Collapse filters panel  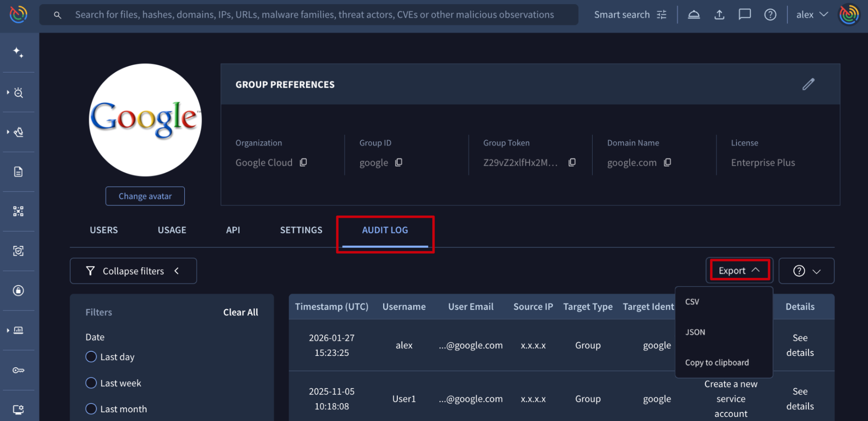[x=133, y=271]
